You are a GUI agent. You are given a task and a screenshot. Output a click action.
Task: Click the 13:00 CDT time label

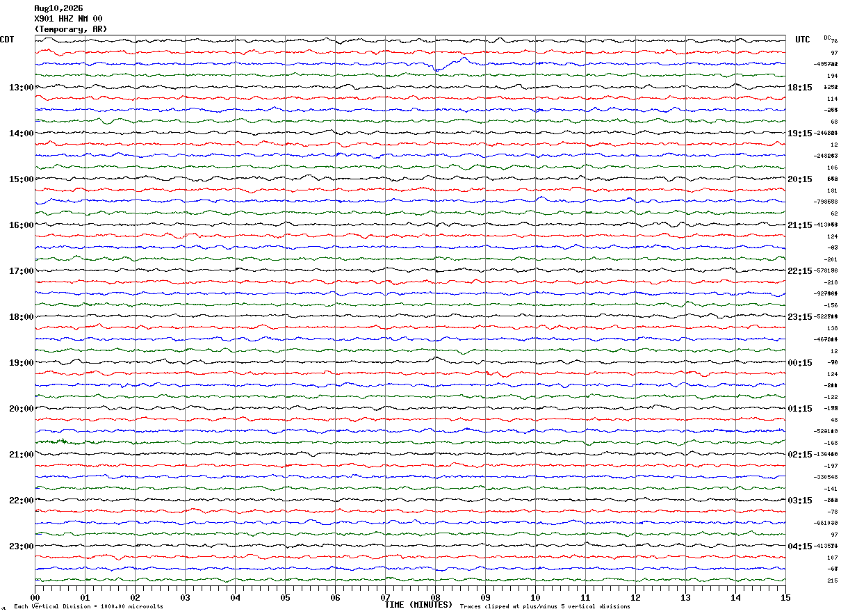[x=21, y=88]
